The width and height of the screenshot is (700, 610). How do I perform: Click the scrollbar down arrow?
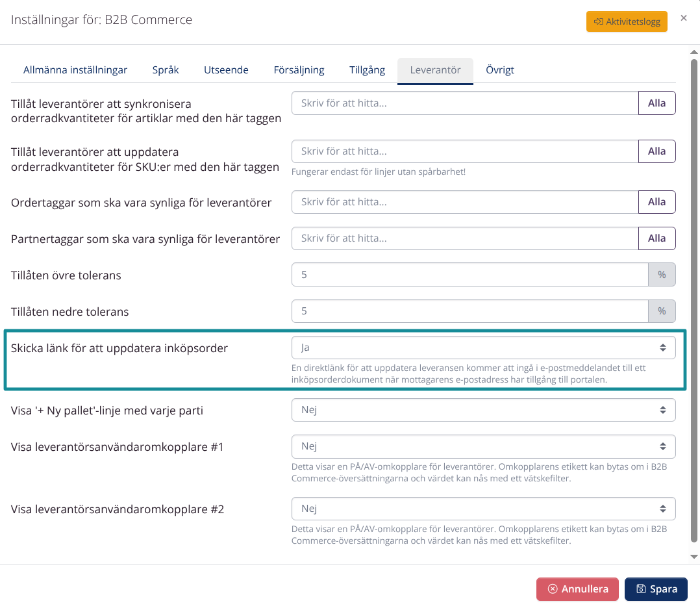pos(694,557)
